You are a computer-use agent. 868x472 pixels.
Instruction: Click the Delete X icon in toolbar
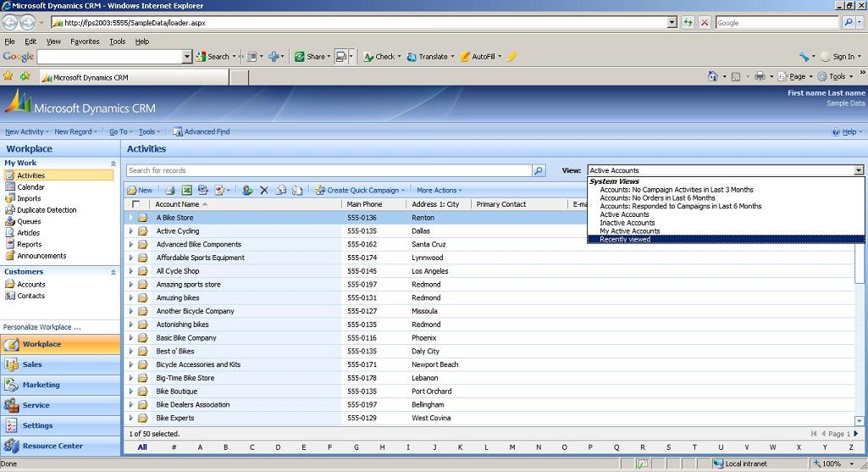(x=264, y=190)
